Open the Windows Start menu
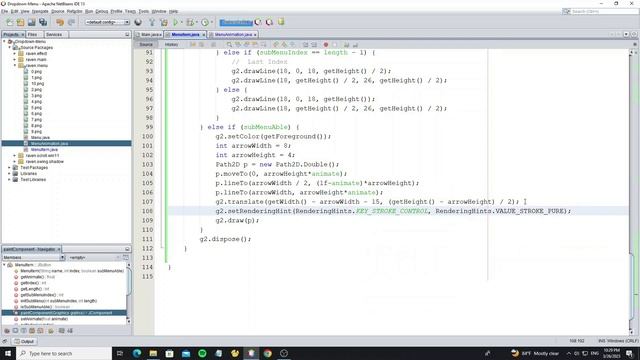The image size is (640, 360). click(x=8, y=353)
